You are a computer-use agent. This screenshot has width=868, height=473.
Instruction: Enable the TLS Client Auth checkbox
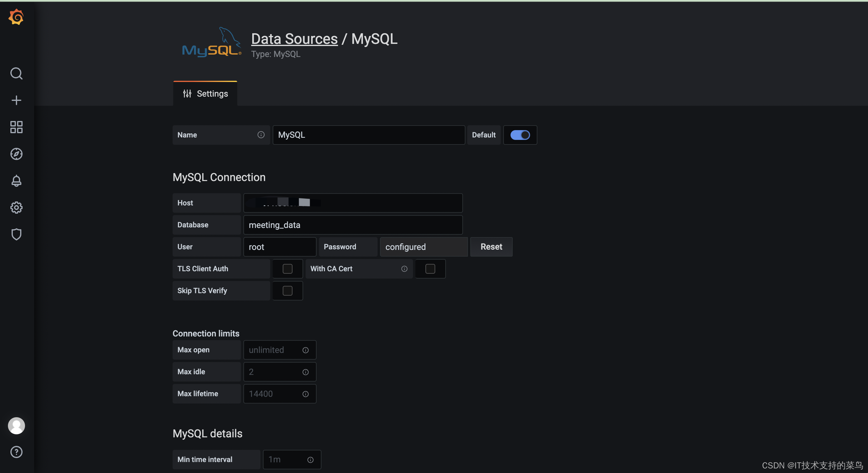[x=287, y=269]
